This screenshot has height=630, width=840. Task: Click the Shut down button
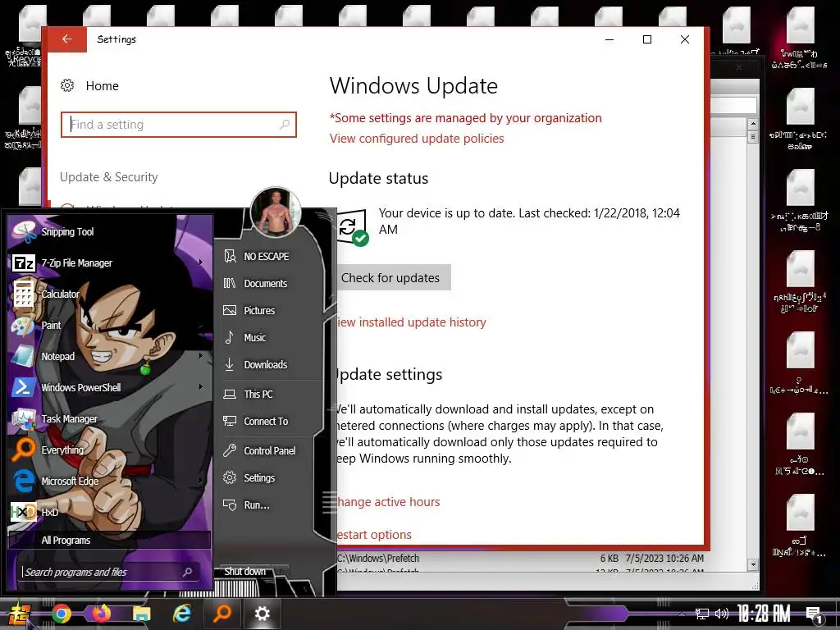(x=244, y=572)
